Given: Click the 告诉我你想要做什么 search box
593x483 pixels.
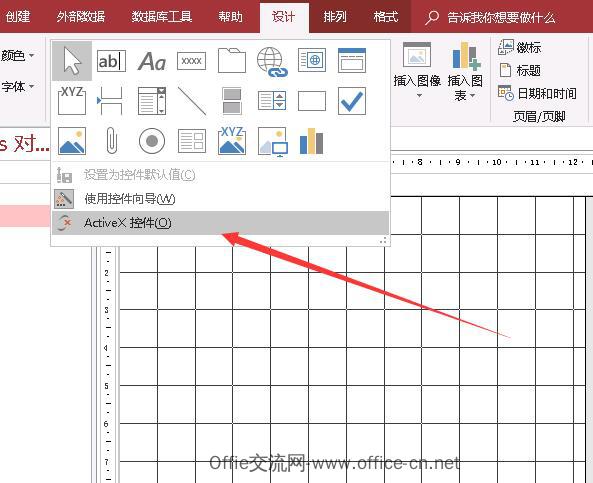Looking at the screenshot, I should 490,17.
